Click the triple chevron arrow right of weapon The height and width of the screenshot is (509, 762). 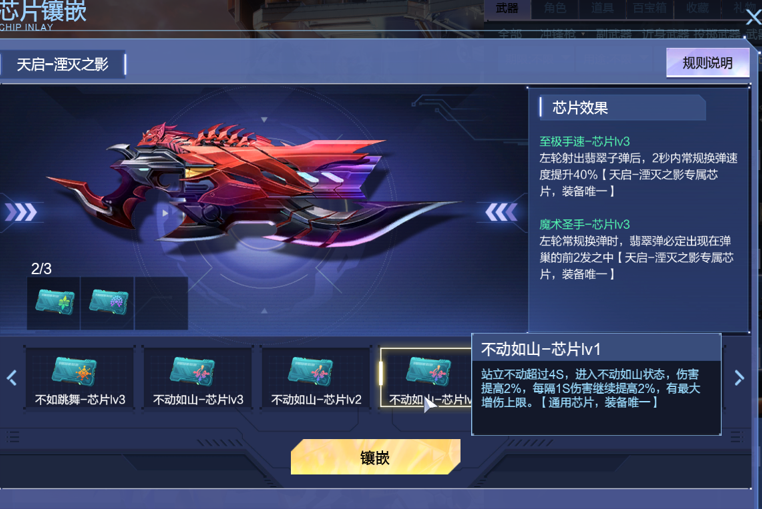tap(501, 212)
